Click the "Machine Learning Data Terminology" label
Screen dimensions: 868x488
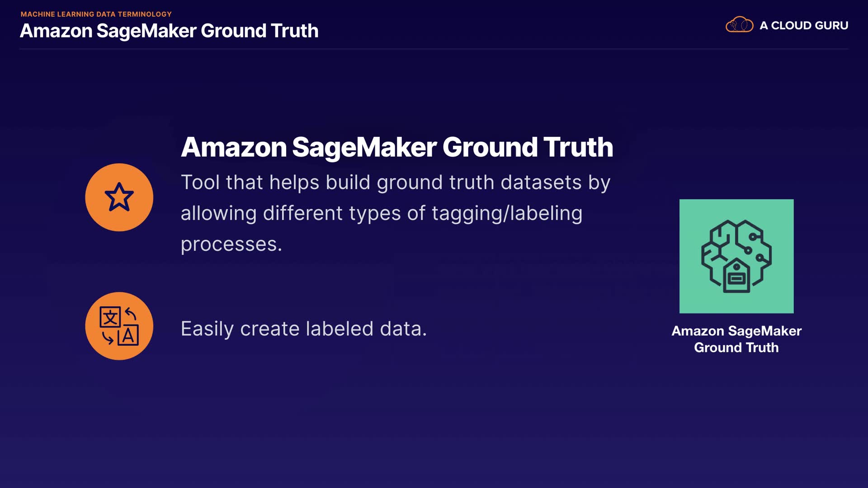pos(96,14)
